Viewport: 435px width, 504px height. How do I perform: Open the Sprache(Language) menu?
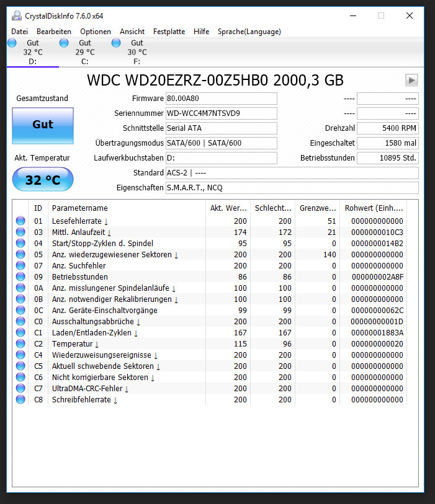click(249, 32)
